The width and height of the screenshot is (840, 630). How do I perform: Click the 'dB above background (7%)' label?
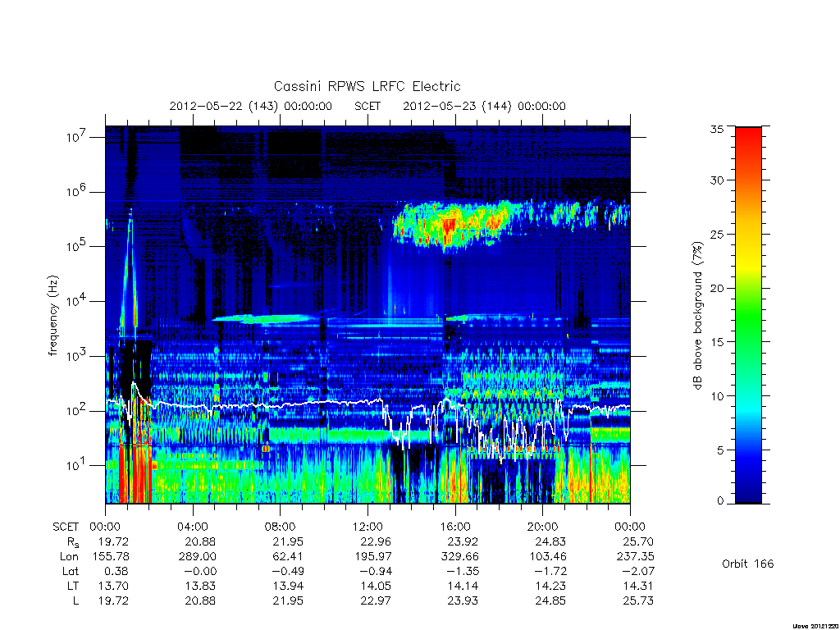pyautogui.click(x=697, y=316)
